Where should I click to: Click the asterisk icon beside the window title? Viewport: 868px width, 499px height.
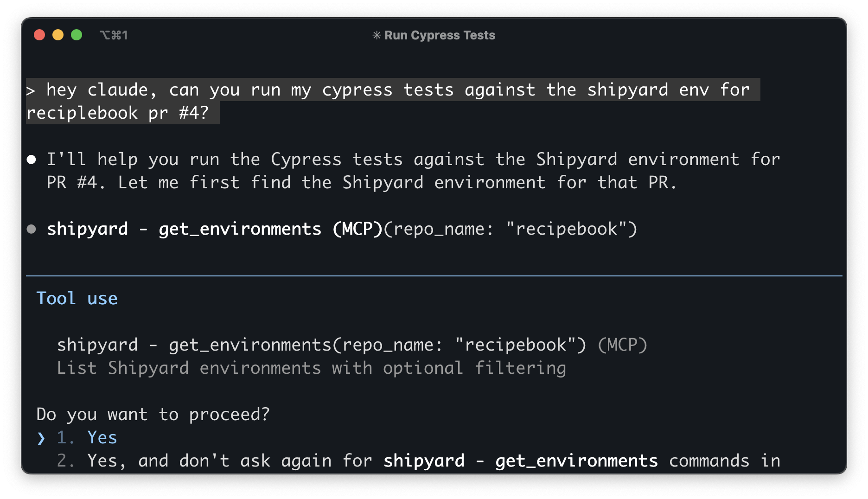tap(377, 35)
